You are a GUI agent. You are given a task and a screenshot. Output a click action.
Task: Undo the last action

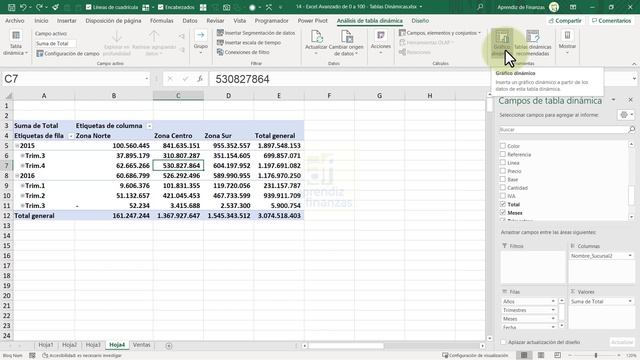click(23, 7)
